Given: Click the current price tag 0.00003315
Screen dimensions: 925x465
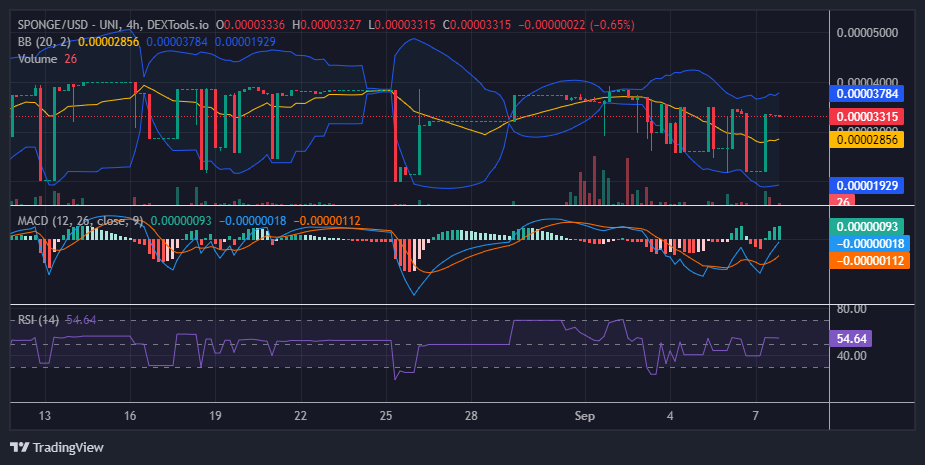Looking at the screenshot, I should click(867, 116).
